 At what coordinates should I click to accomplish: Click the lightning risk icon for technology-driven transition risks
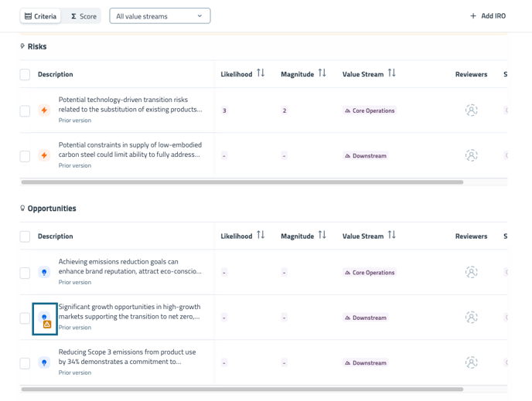tap(44, 110)
